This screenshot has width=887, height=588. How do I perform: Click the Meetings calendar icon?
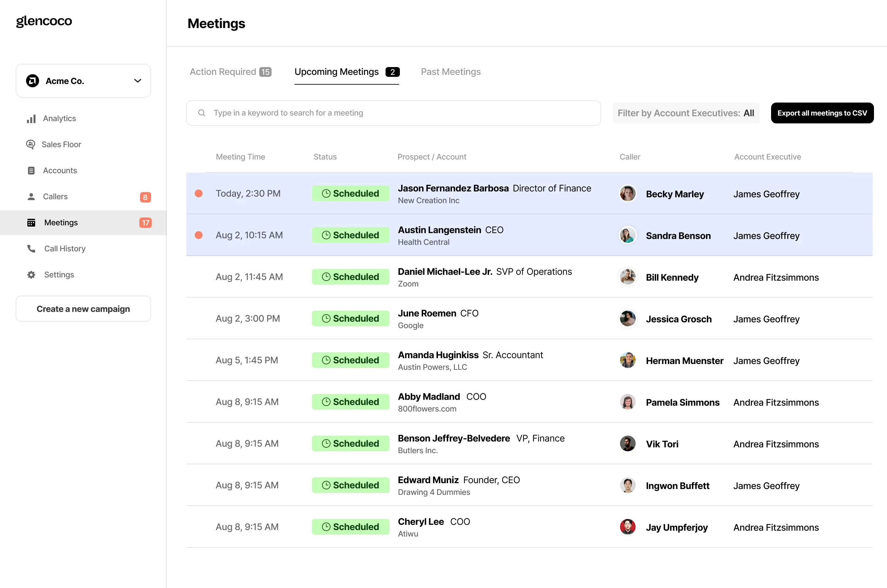[32, 223]
